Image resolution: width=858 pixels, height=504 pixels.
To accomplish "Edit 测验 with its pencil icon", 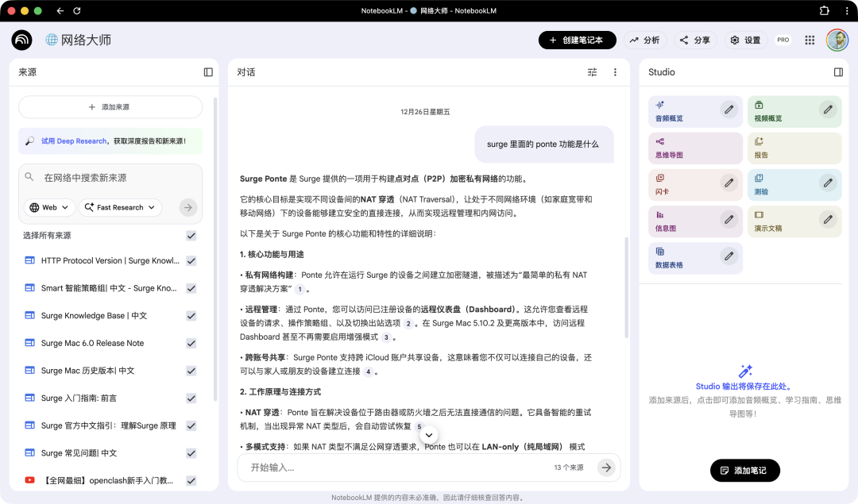I will (x=828, y=183).
